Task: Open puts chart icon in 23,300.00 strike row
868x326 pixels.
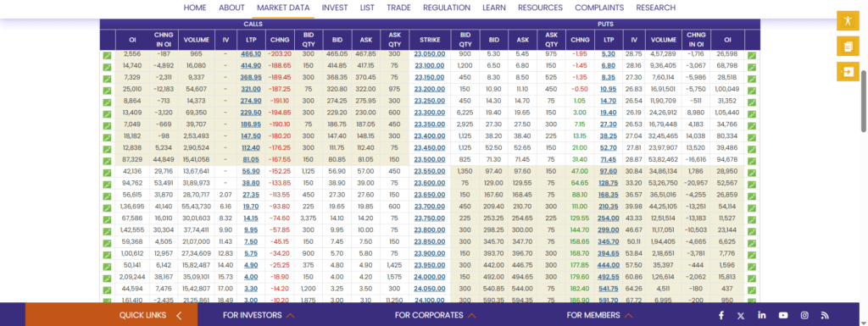Action: [x=752, y=113]
